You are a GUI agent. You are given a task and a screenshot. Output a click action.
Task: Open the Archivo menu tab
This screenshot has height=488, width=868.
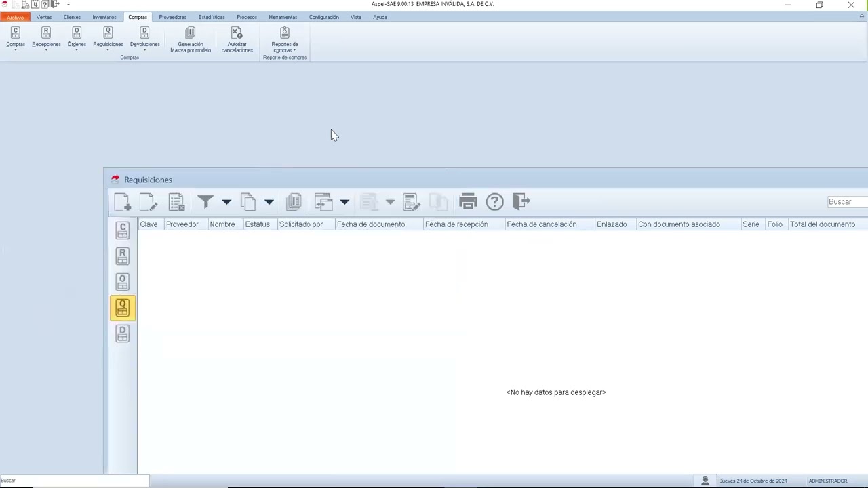[15, 17]
